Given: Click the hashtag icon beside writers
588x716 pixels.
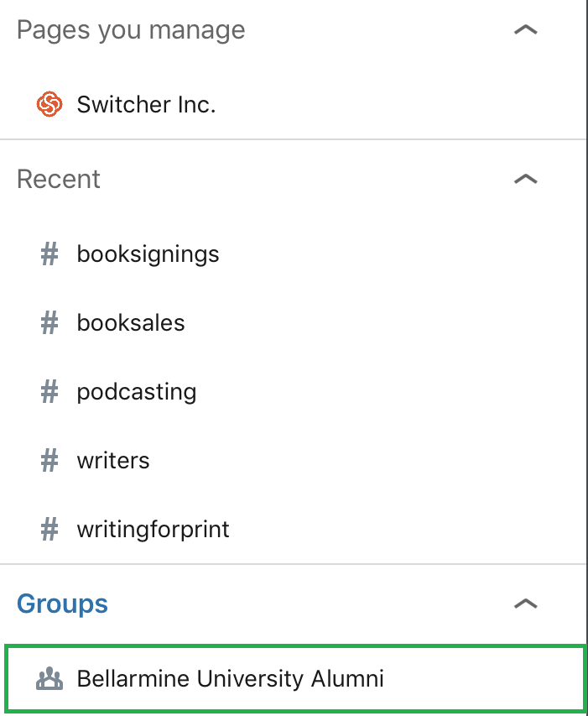Looking at the screenshot, I should (x=50, y=461).
